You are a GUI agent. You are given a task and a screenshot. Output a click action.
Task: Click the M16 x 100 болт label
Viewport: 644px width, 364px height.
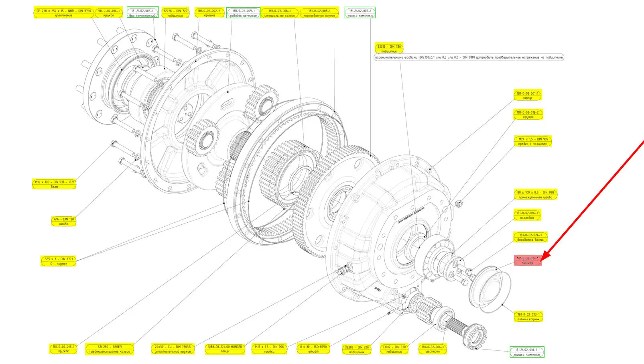point(54,184)
